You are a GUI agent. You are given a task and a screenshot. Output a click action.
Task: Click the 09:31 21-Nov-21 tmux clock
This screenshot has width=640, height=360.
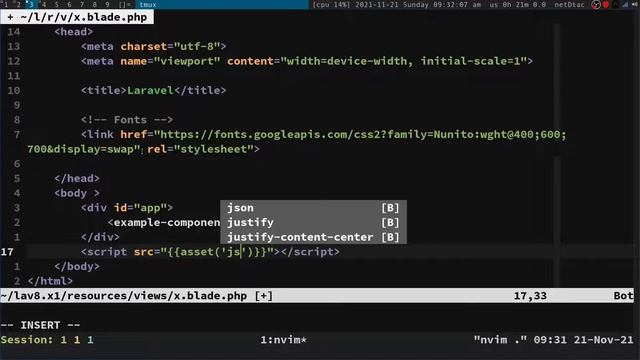[583, 340]
